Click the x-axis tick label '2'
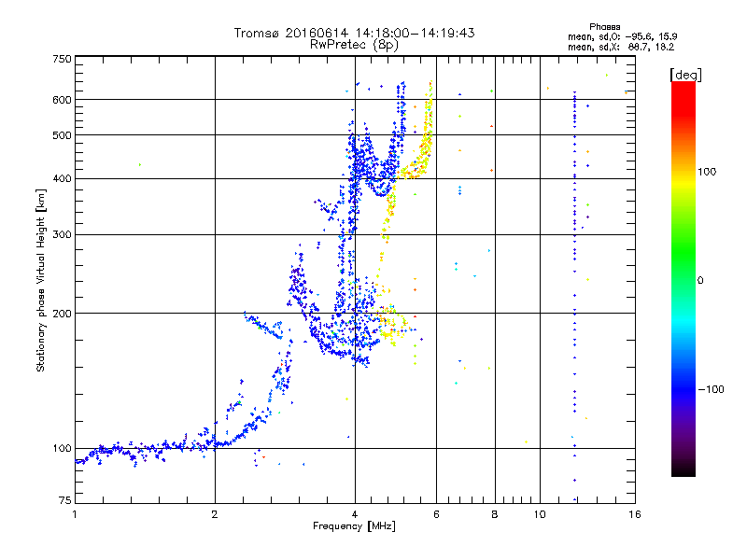747x560 pixels. (215, 514)
